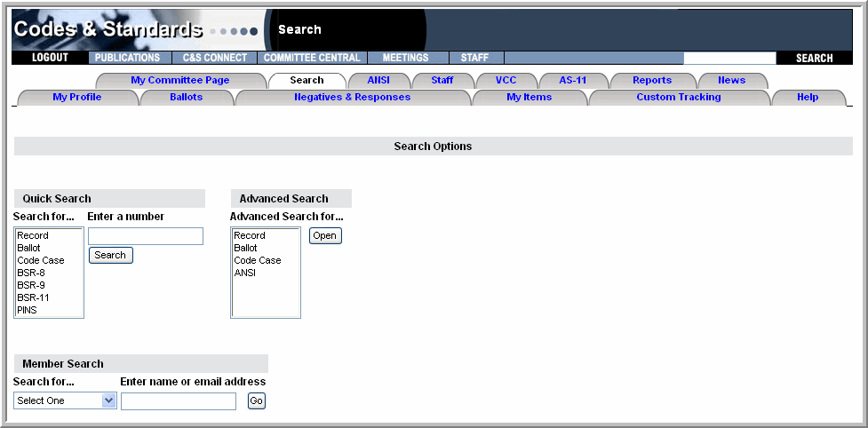
Task: Open the MEETINGS navigation item
Action: coord(405,58)
